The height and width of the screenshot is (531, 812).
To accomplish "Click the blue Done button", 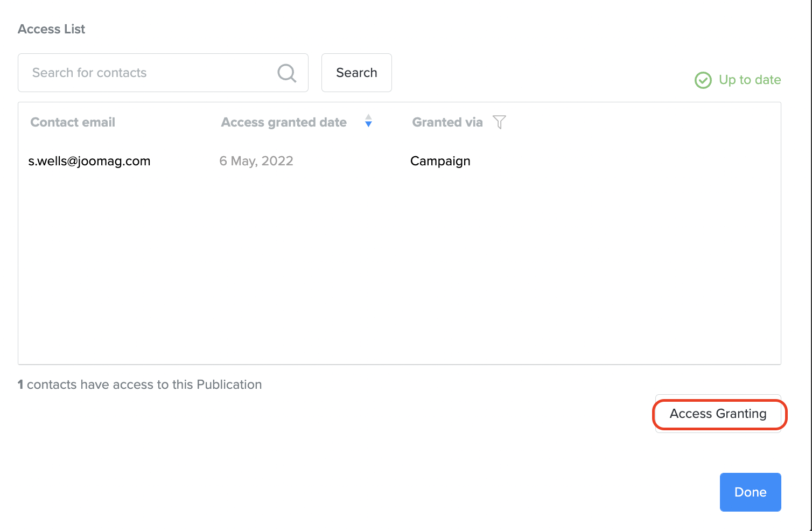I will pyautogui.click(x=750, y=492).
